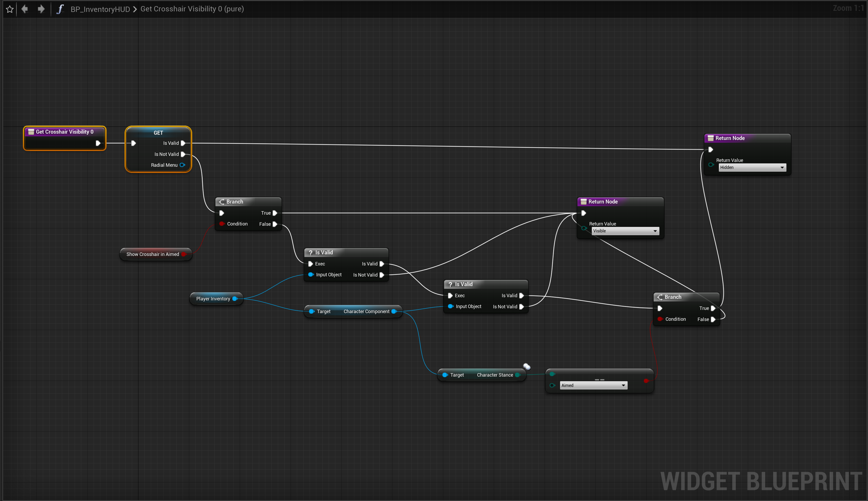Click the red Condition pin on first Branch
Image resolution: width=868 pixels, height=501 pixels.
click(x=221, y=224)
